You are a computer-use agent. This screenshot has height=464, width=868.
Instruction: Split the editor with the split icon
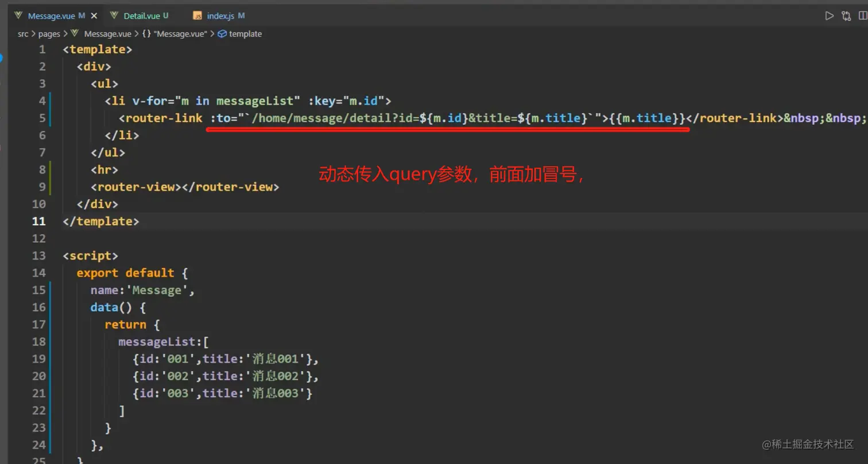click(x=862, y=16)
